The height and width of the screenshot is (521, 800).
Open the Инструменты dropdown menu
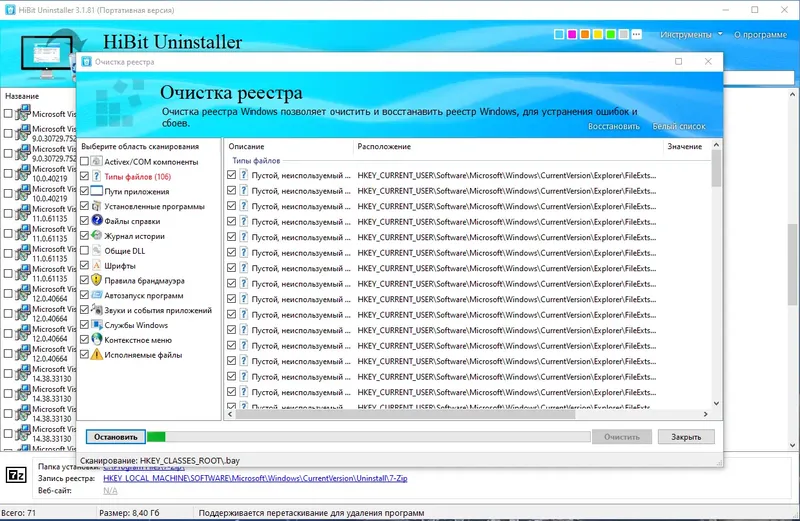click(691, 35)
